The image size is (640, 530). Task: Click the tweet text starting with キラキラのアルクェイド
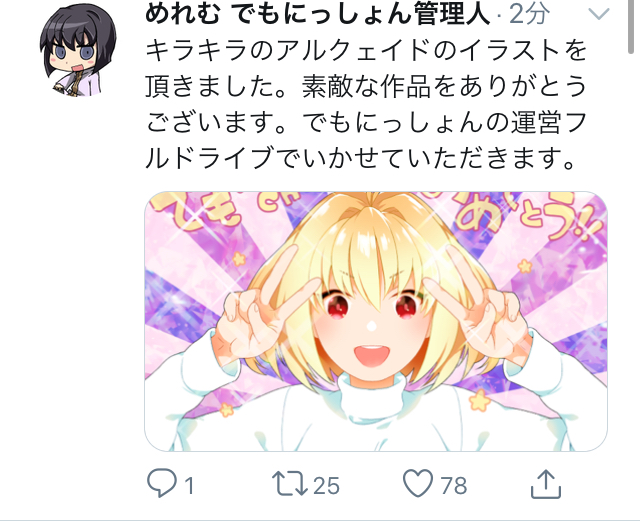[366, 104]
